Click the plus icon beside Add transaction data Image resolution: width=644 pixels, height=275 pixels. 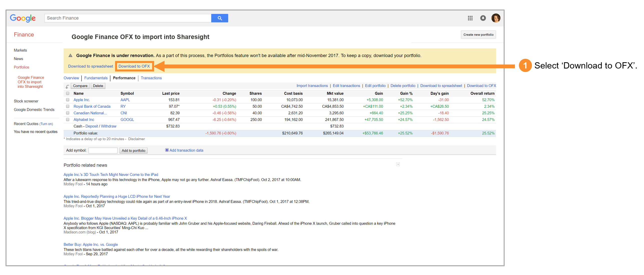coord(167,150)
